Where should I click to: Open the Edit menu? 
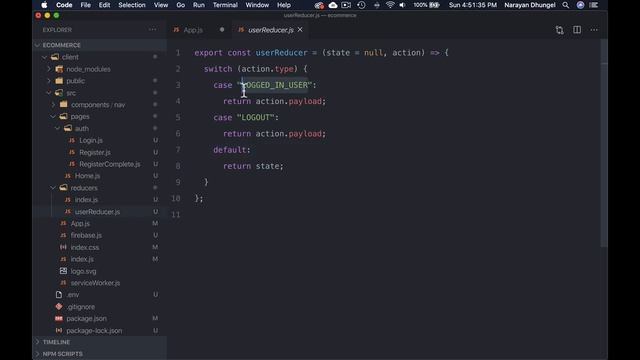coord(104,5)
